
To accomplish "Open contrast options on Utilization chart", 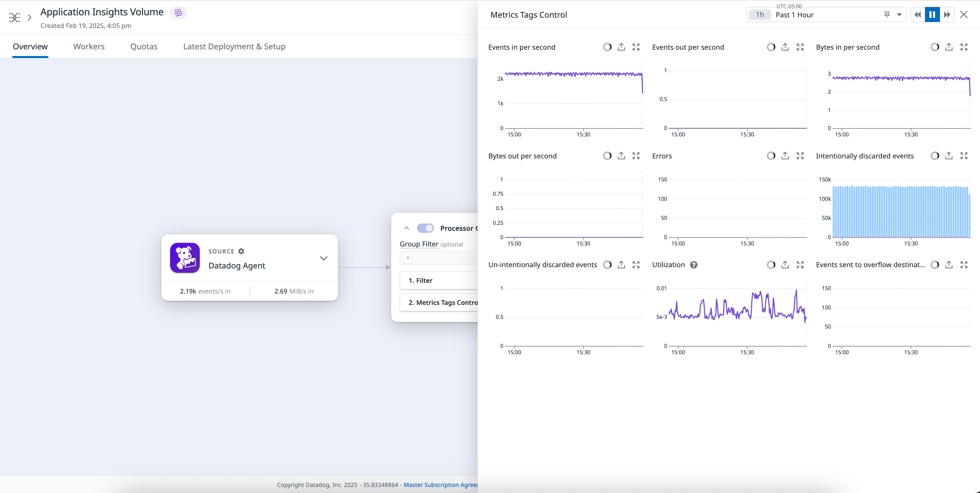I will tap(771, 265).
